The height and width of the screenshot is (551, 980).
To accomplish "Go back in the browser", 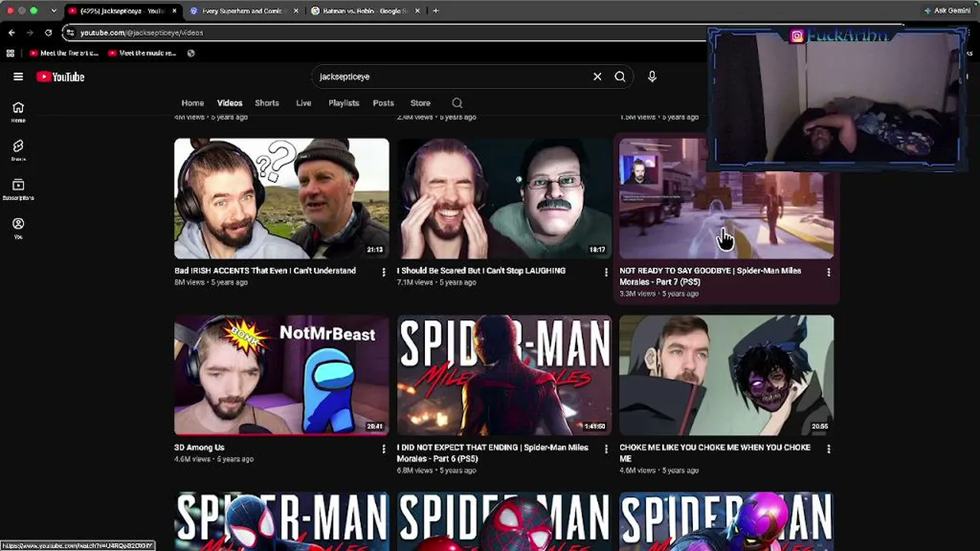I will tap(11, 33).
